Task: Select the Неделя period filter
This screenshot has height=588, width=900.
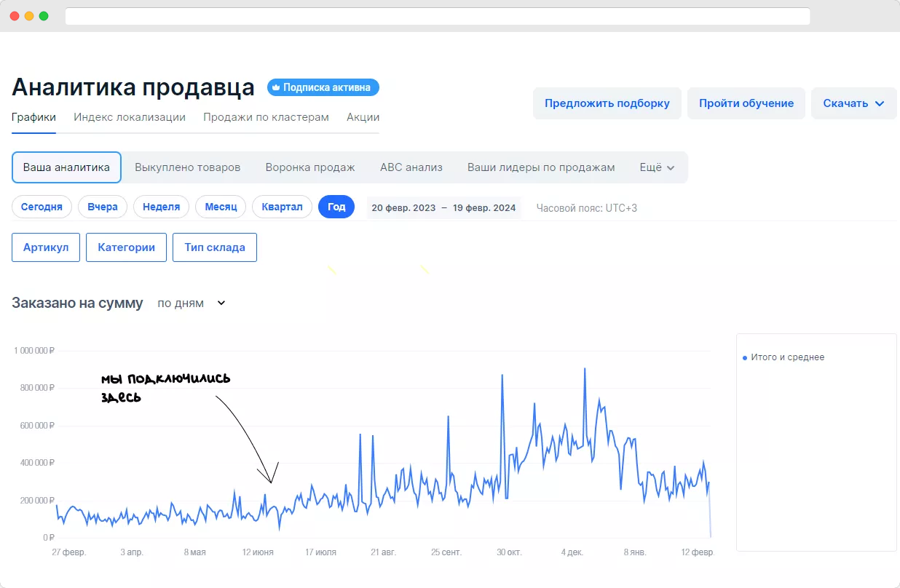Action: (162, 207)
